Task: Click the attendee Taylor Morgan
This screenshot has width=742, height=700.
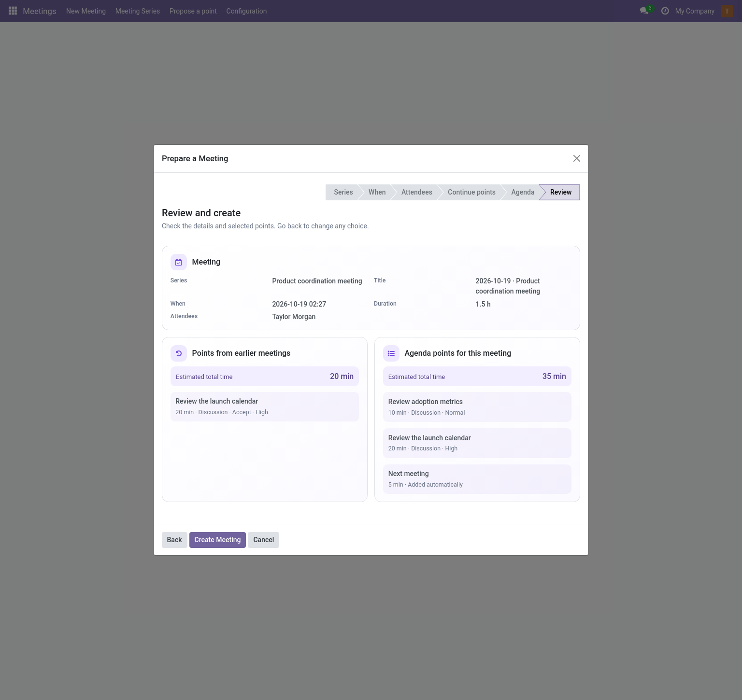Action: (x=294, y=317)
